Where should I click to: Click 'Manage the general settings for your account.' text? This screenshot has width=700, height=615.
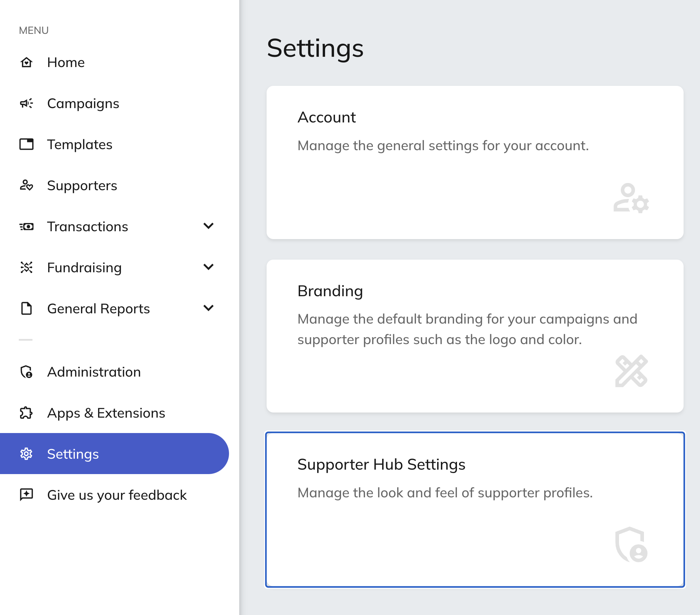pos(443,146)
